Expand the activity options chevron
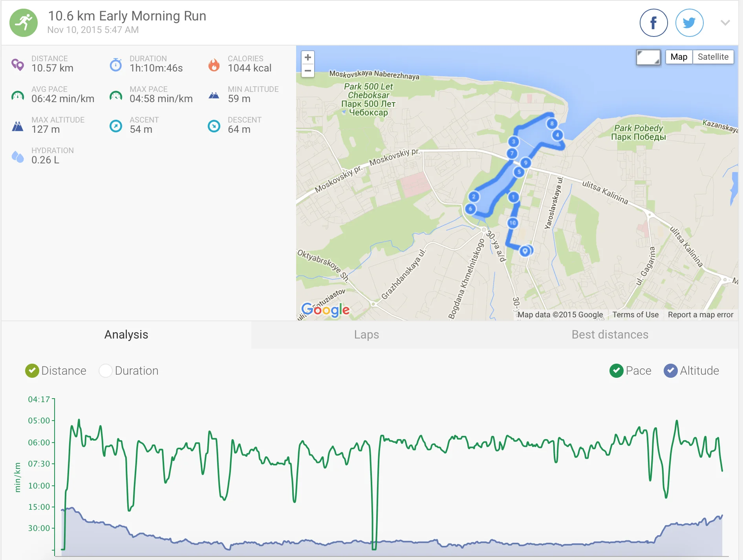Image resolution: width=743 pixels, height=560 pixels. [725, 23]
